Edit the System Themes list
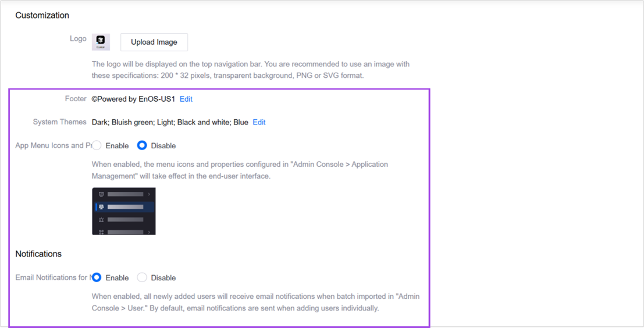 tap(259, 122)
